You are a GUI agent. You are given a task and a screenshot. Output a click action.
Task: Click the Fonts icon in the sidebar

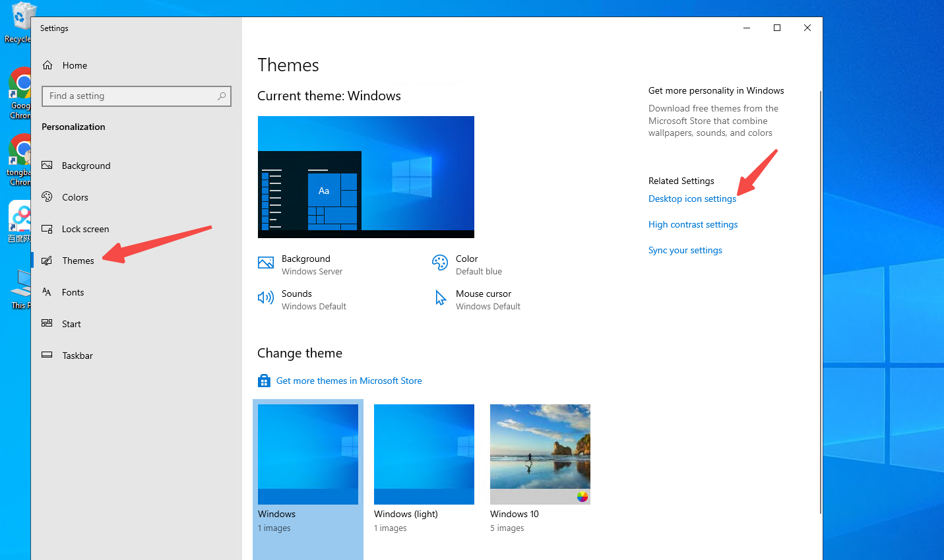click(x=47, y=292)
